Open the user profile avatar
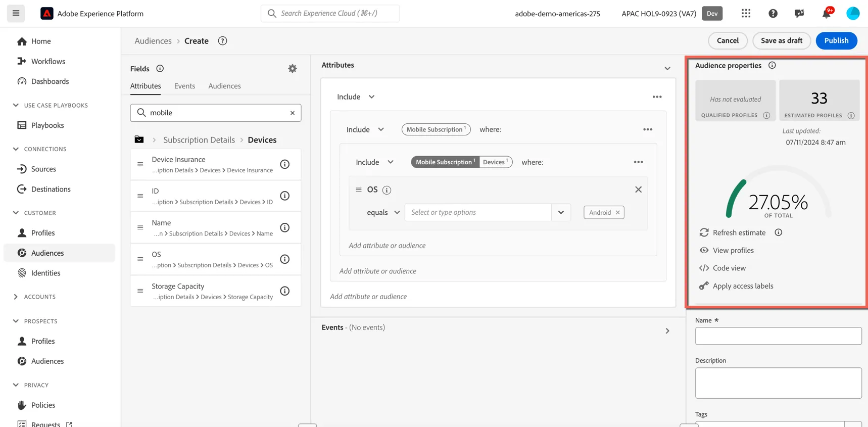Image resolution: width=868 pixels, height=427 pixels. (853, 14)
